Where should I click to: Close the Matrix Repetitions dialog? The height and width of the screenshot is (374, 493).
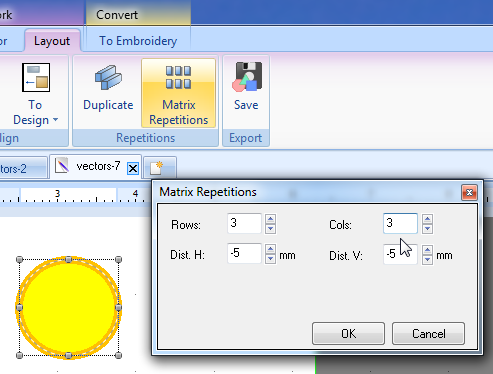pyautogui.click(x=469, y=193)
